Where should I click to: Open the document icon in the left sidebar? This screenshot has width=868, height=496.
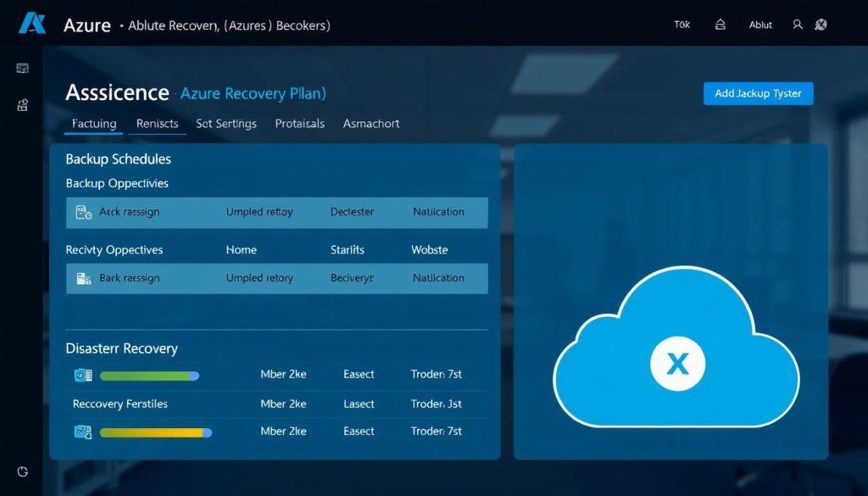[21, 68]
